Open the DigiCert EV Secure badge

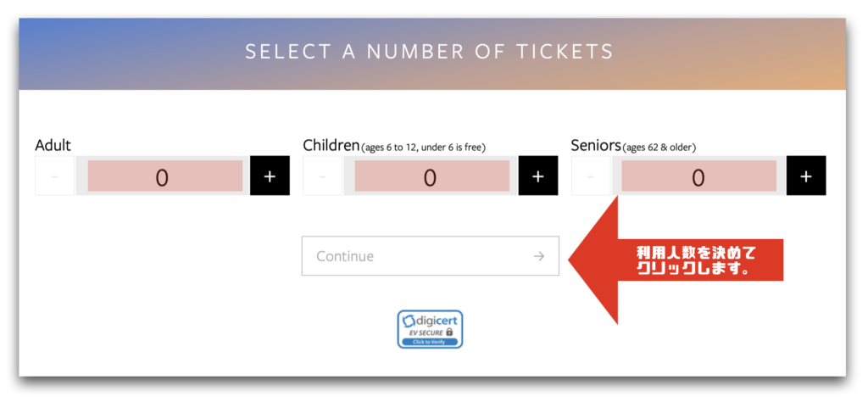(x=430, y=329)
